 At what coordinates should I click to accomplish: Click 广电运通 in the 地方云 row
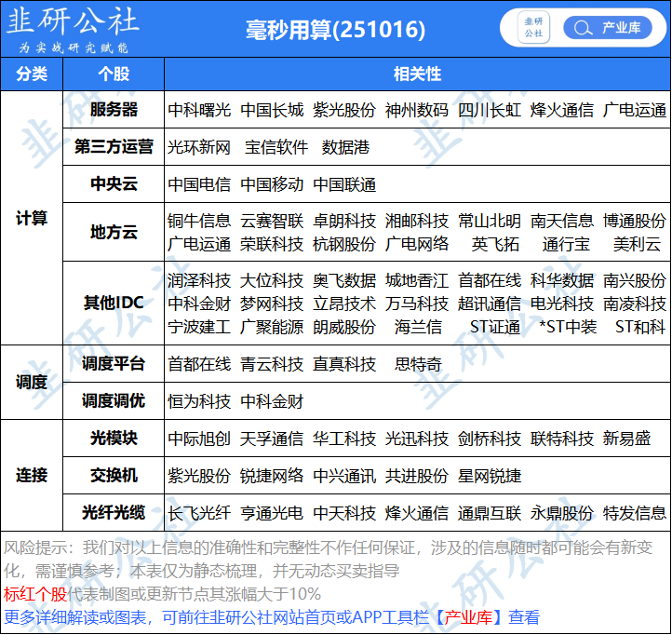pyautogui.click(x=199, y=244)
